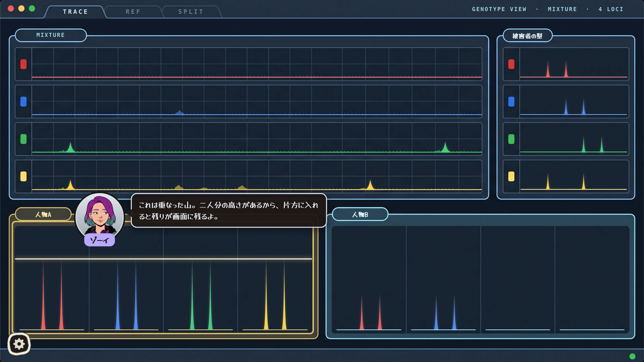
Task: Select the yellow channel swatch in MIXTURE
Action: [x=23, y=176]
